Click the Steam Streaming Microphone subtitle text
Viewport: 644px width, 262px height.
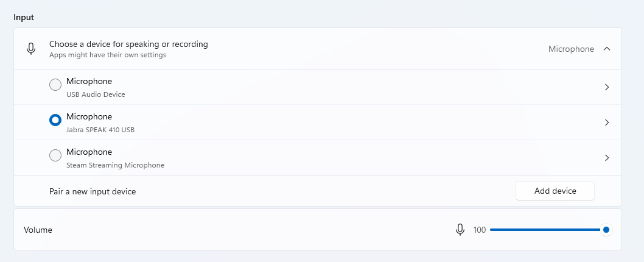coord(115,165)
